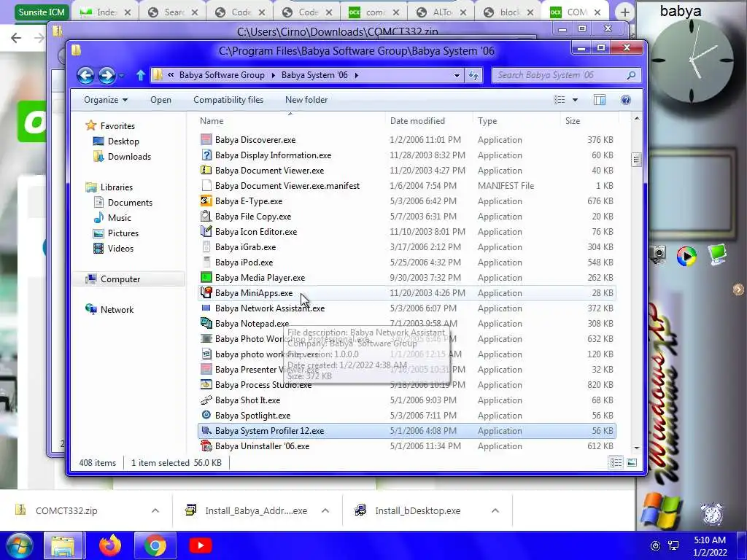Click the search magnifier icon
This screenshot has width=747, height=560.
[x=631, y=75]
